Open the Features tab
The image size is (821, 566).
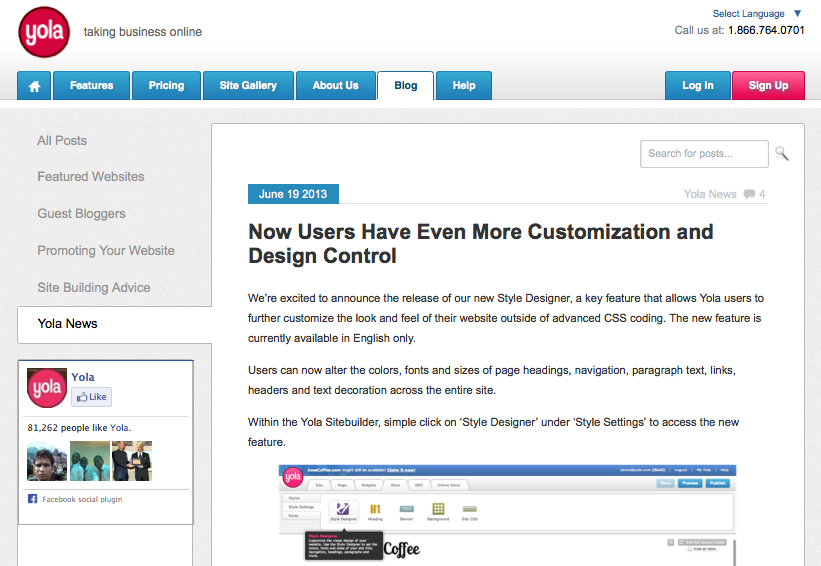click(x=92, y=85)
